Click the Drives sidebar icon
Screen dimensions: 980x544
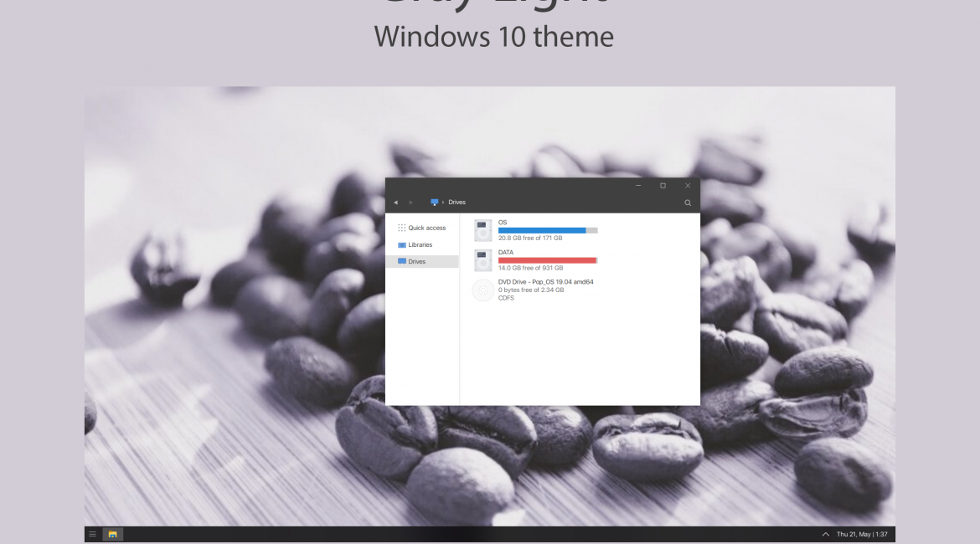[x=402, y=261]
